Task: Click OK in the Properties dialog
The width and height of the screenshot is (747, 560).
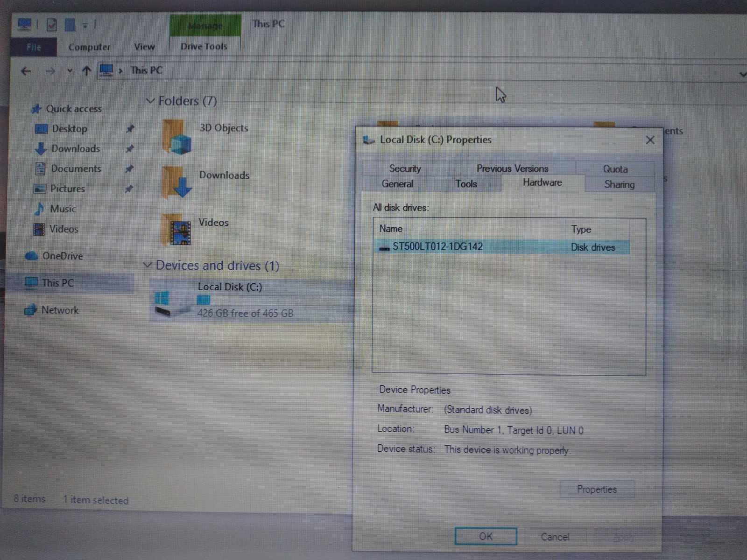Action: (486, 536)
